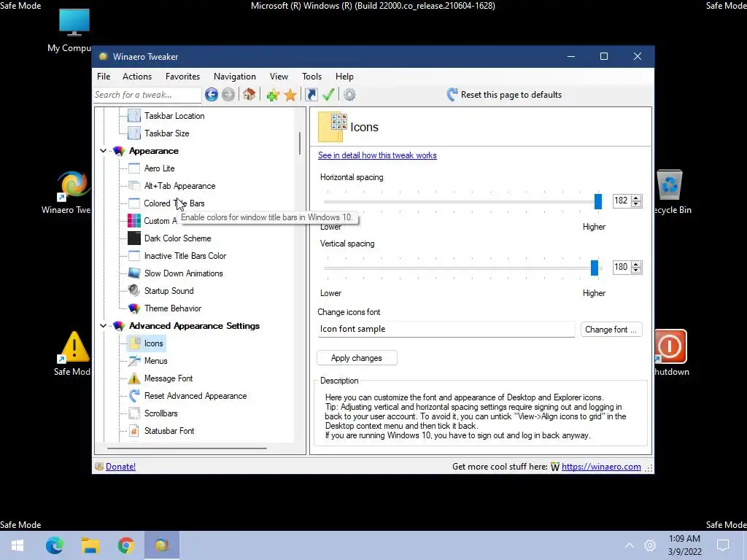Click the Horizontal spacing slider thumb
The image size is (747, 560).
coord(598,201)
